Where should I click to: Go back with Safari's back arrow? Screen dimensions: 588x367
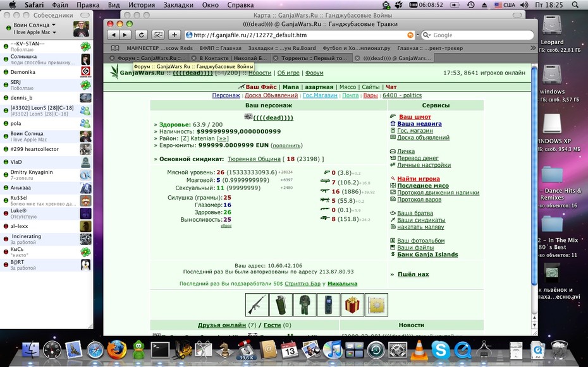pyautogui.click(x=113, y=35)
